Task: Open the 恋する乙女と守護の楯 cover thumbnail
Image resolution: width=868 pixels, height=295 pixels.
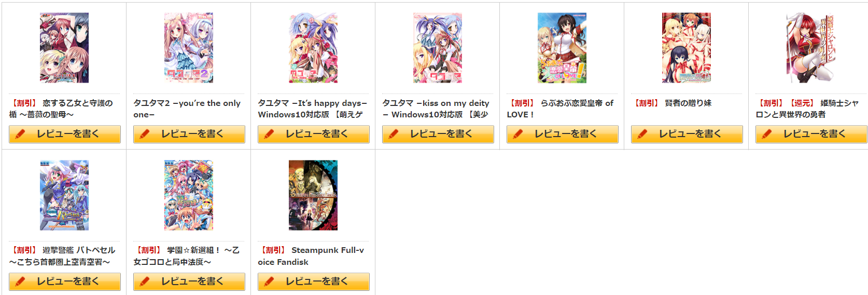Action: click(x=64, y=48)
